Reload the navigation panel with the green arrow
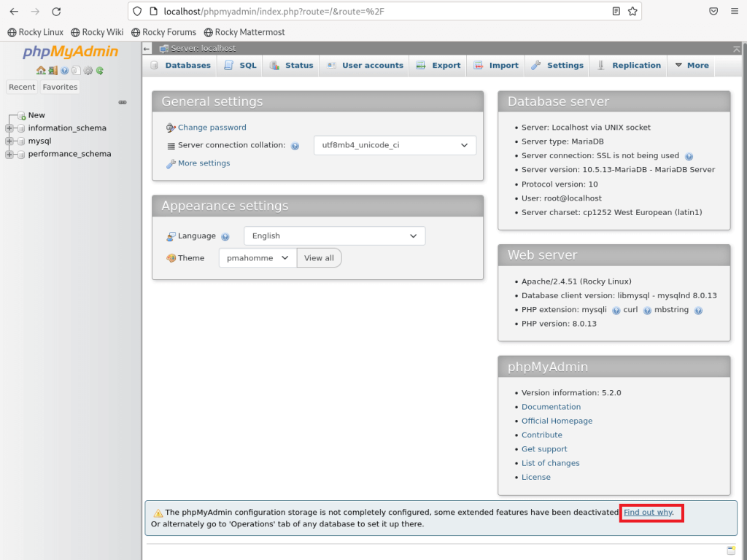This screenshot has width=747, height=560. tap(100, 70)
